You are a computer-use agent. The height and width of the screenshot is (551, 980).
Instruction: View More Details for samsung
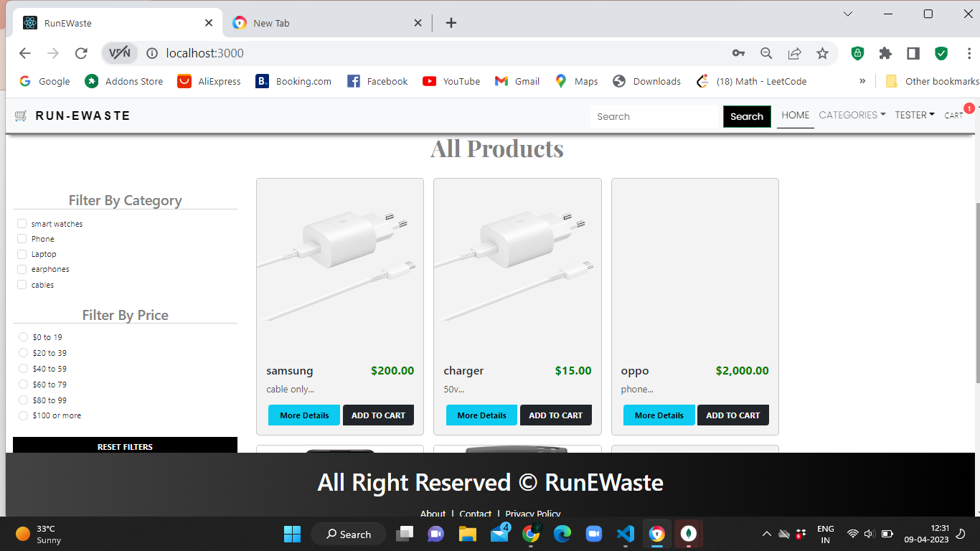(304, 415)
